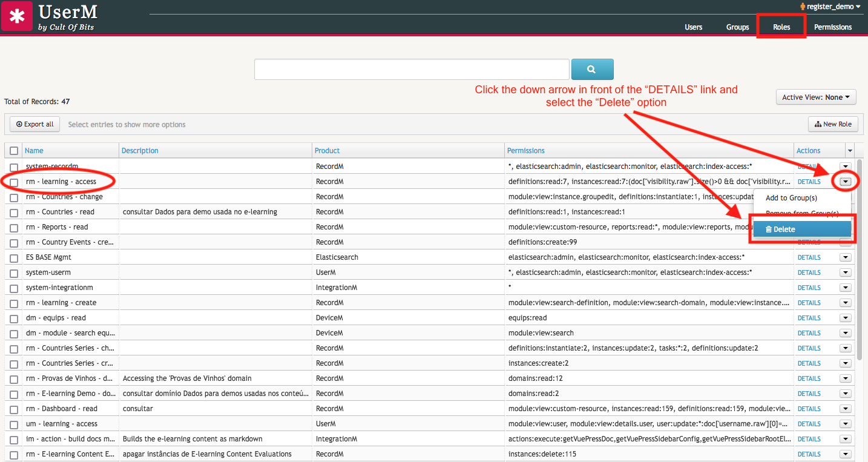Viewport: 868px width, 462px height.
Task: Open actions arrow for system-integrationm row
Action: tap(846, 288)
